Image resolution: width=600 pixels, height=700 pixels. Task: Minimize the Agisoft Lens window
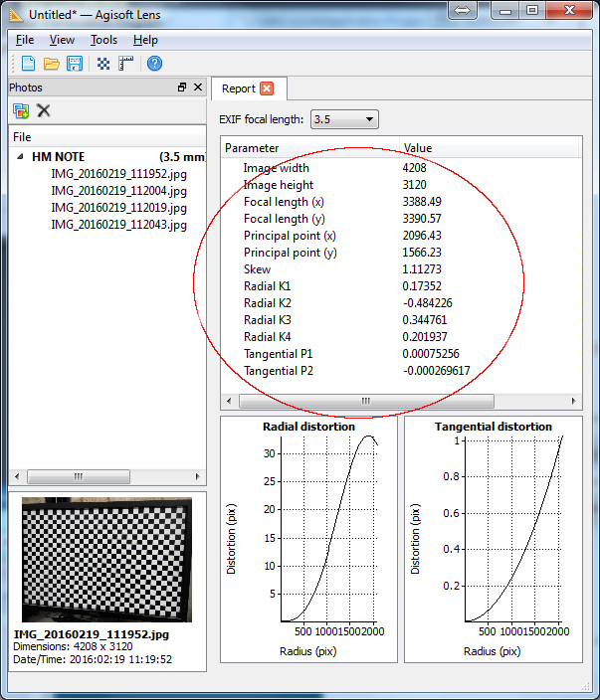point(505,10)
